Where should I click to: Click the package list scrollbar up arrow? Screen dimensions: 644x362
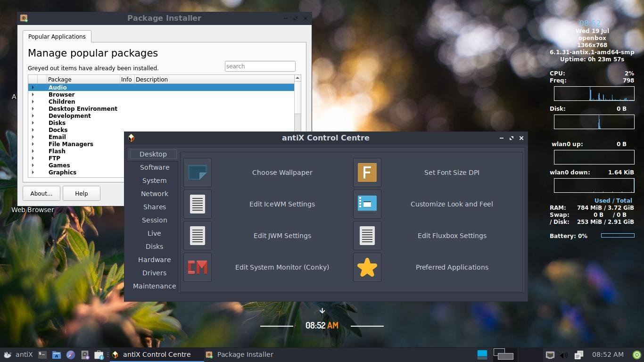pyautogui.click(x=297, y=78)
